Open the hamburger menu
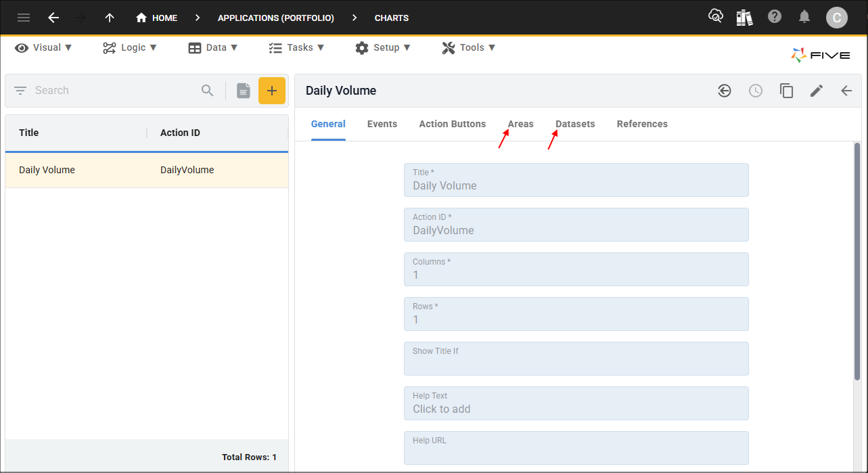Viewport: 868px width, 473px height. point(24,18)
